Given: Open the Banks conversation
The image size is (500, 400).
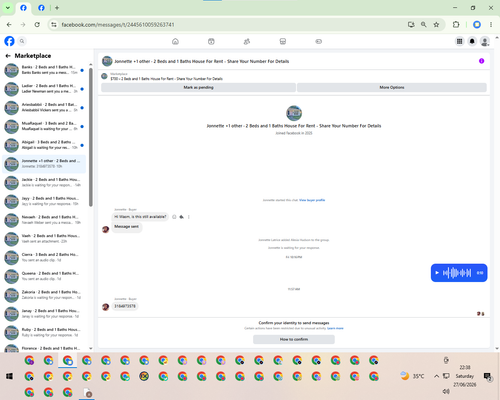Looking at the screenshot, I should [44, 70].
